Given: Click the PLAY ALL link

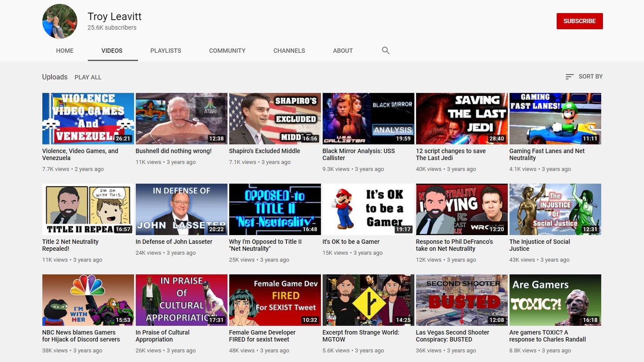Looking at the screenshot, I should click(88, 77).
